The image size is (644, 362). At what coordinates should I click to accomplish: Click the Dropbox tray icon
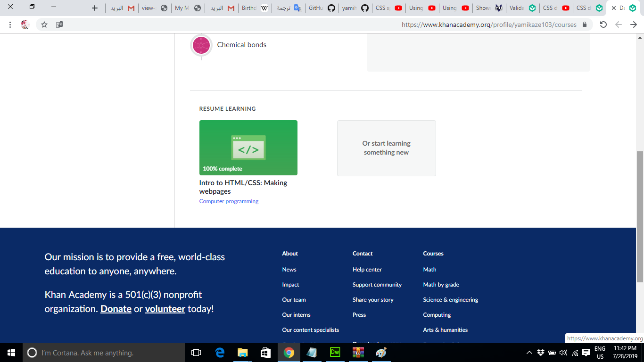(x=541, y=353)
